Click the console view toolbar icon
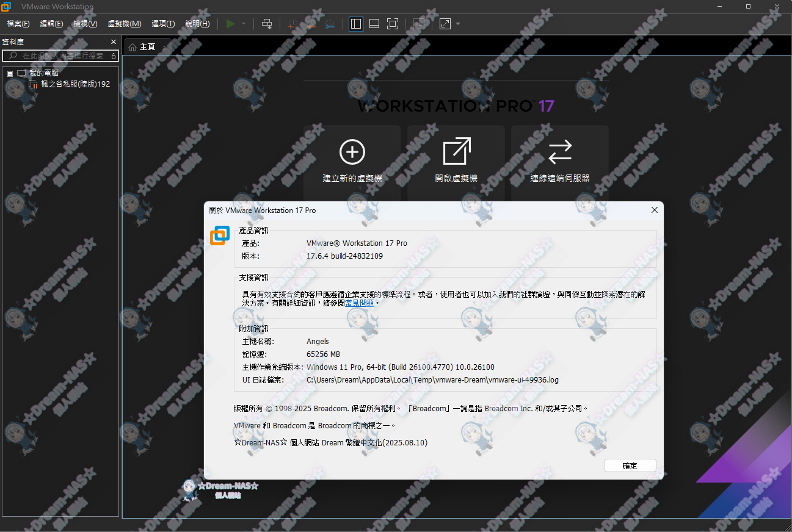This screenshot has height=532, width=792. [418, 24]
